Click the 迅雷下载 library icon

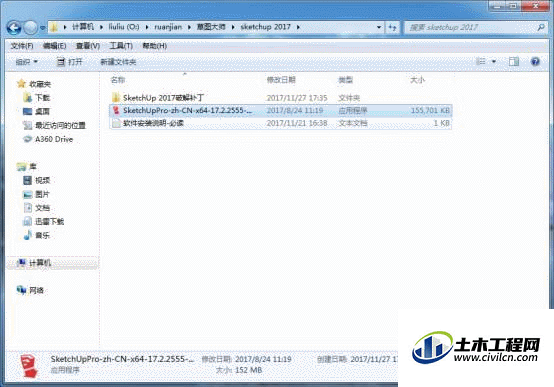click(x=27, y=222)
